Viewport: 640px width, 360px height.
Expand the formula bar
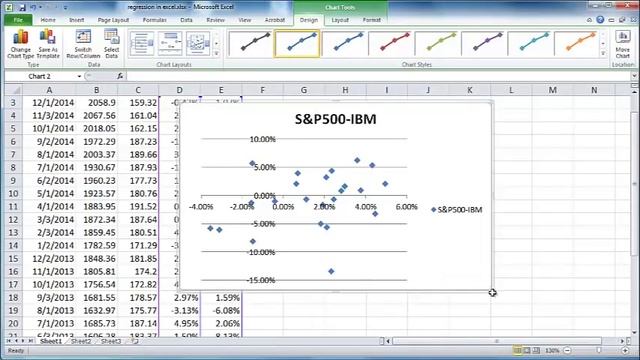pyautogui.click(x=634, y=76)
